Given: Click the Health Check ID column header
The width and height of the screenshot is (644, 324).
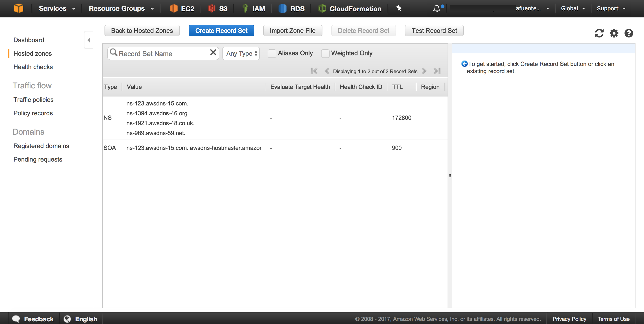Looking at the screenshot, I should pos(361,87).
